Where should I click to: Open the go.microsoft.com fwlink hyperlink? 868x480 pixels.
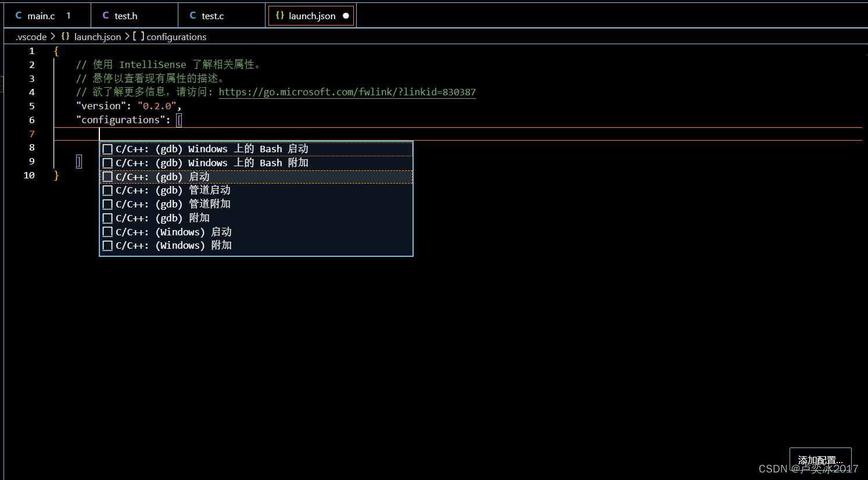(347, 92)
